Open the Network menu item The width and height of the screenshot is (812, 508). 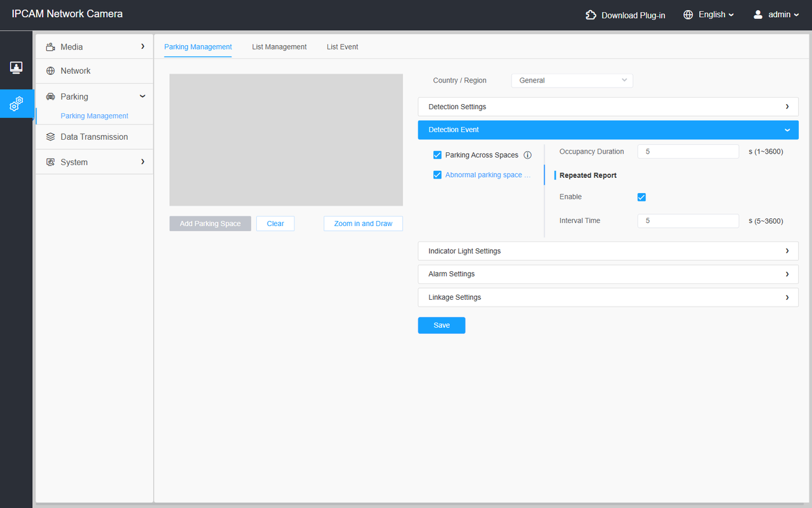[95, 71]
